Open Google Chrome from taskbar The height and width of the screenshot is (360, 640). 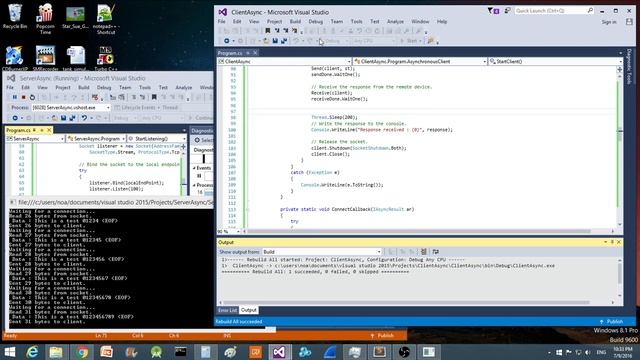pyautogui.click(x=82, y=352)
